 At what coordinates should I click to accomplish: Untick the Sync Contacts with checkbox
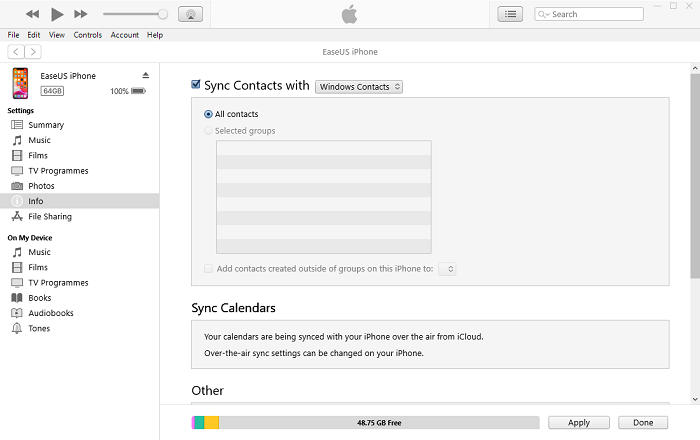(x=196, y=86)
